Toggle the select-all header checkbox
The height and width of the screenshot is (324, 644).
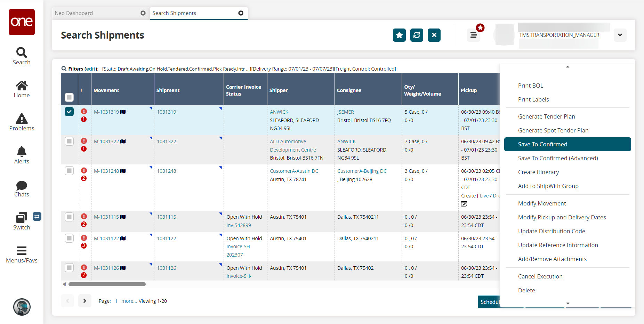pos(69,97)
